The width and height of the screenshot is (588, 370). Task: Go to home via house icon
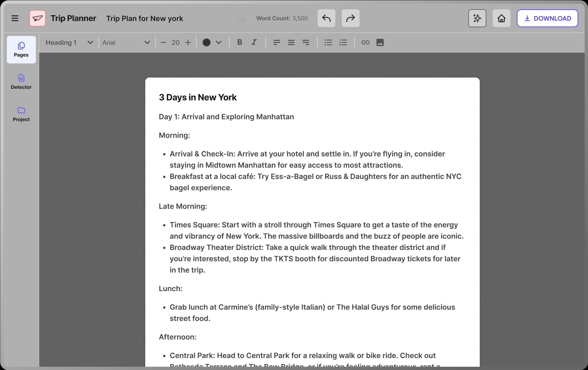[501, 18]
